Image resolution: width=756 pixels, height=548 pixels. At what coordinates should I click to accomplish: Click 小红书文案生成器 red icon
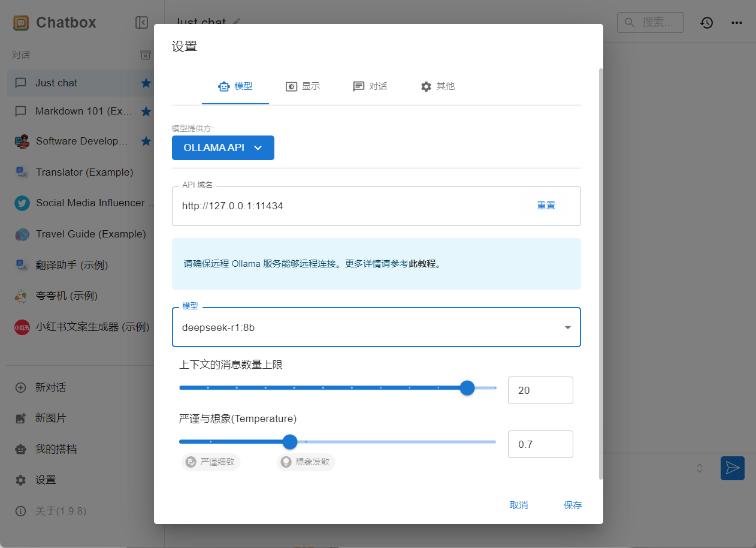(x=22, y=327)
